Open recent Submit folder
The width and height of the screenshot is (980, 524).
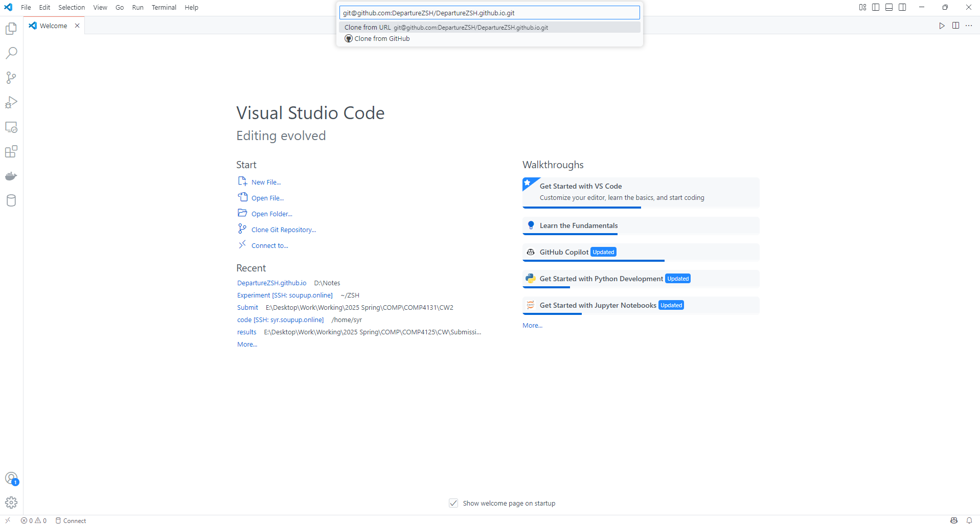point(247,307)
